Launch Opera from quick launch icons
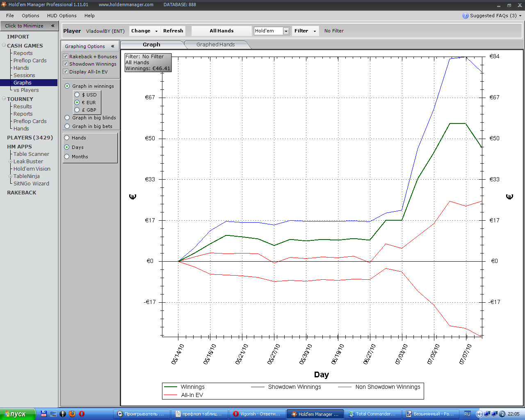Screen dimensions: 525x420 click(x=82, y=414)
